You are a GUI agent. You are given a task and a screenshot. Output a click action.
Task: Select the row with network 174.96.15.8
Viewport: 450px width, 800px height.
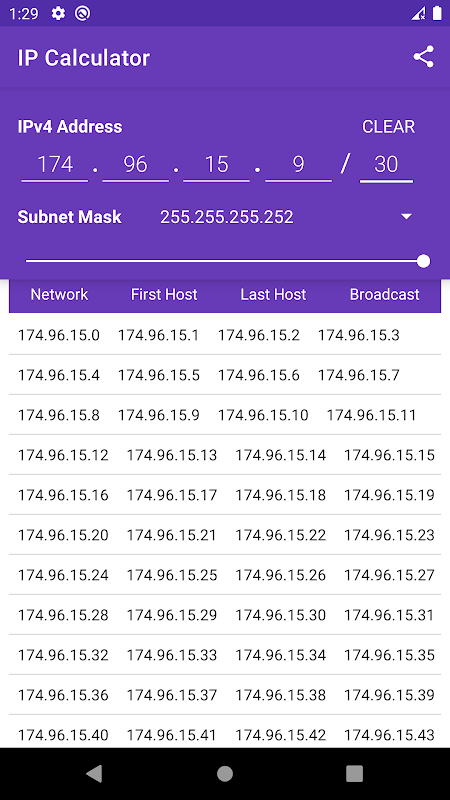pos(225,415)
